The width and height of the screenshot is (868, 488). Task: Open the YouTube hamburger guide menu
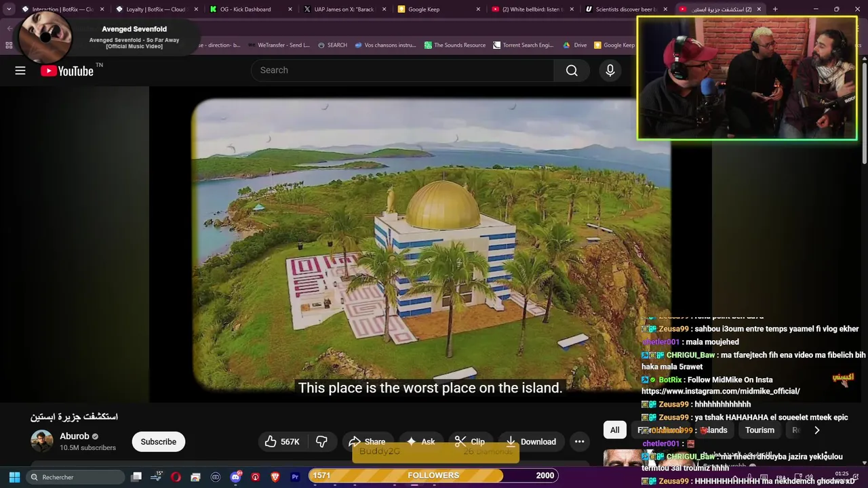(20, 70)
